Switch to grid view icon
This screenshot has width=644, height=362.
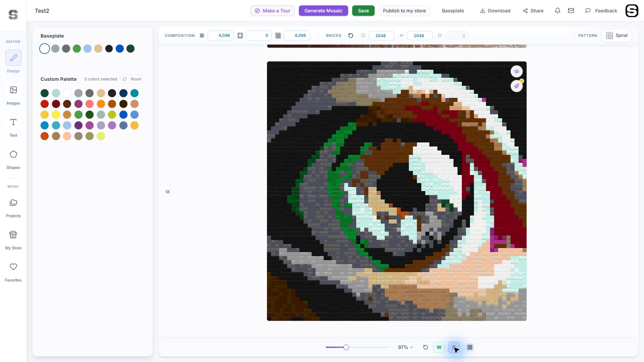(470, 347)
